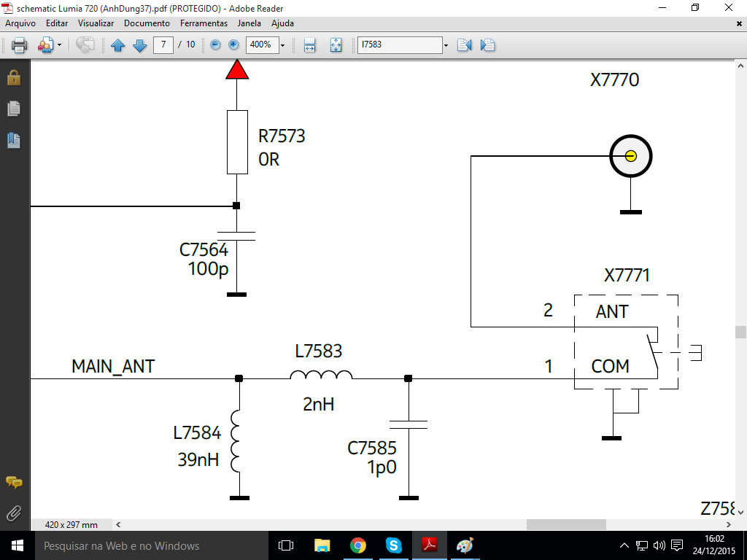Click the L7583 inductor label
Image resolution: width=747 pixels, height=560 pixels.
pyautogui.click(x=318, y=351)
